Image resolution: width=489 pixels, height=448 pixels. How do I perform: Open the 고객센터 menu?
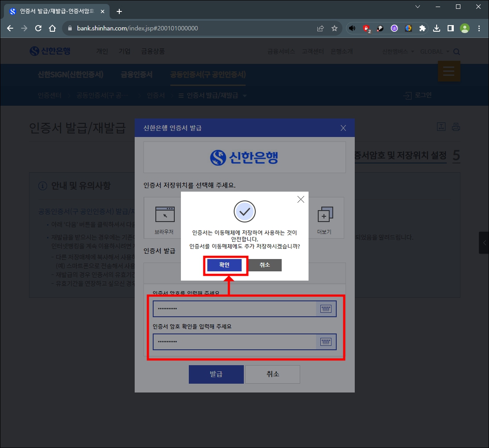[313, 51]
